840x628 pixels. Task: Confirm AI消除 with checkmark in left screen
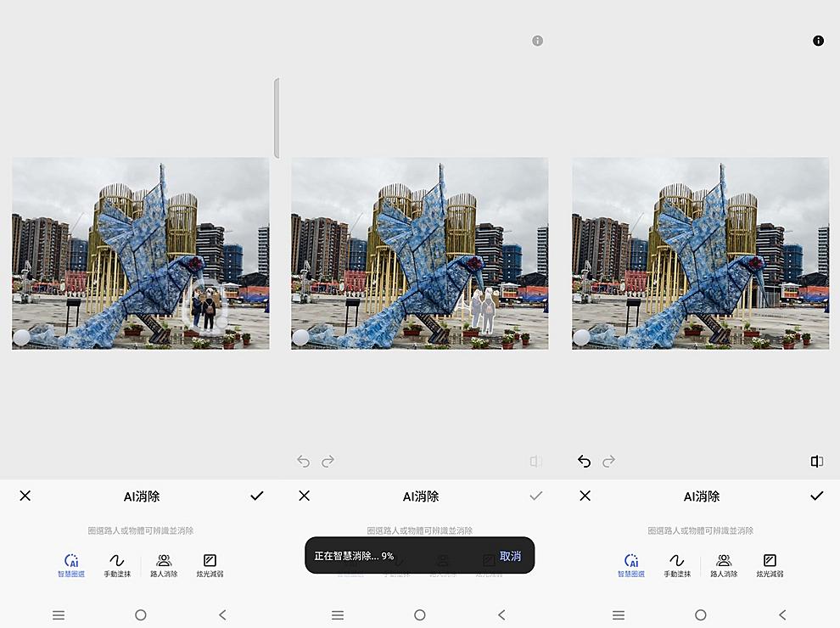[x=257, y=496]
